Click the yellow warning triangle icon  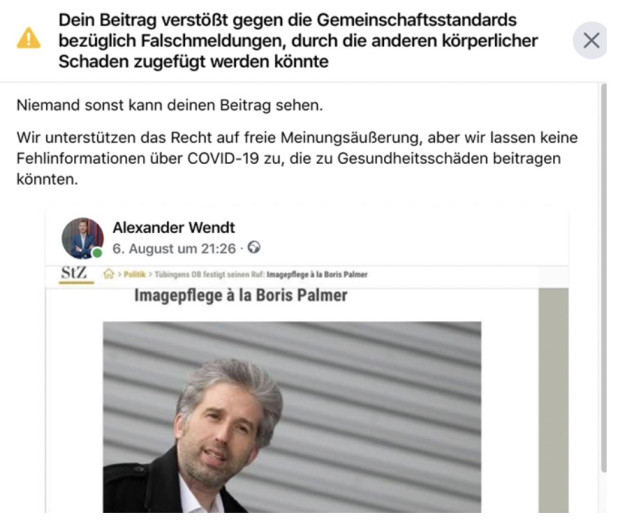[x=28, y=38]
